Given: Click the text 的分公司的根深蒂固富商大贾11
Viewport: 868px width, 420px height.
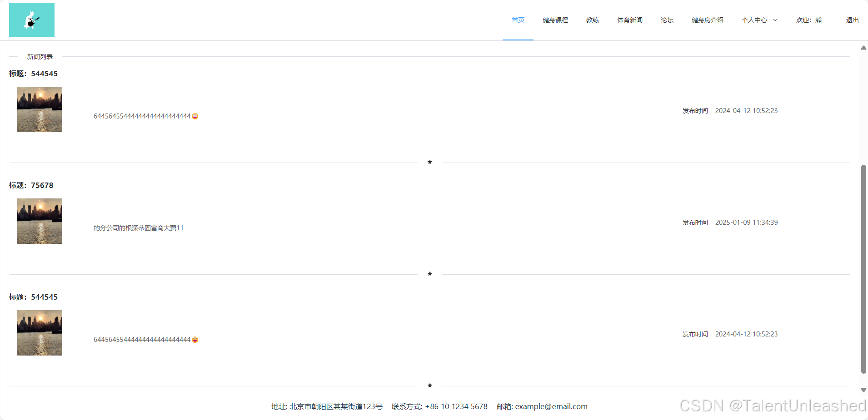Looking at the screenshot, I should pos(139,228).
